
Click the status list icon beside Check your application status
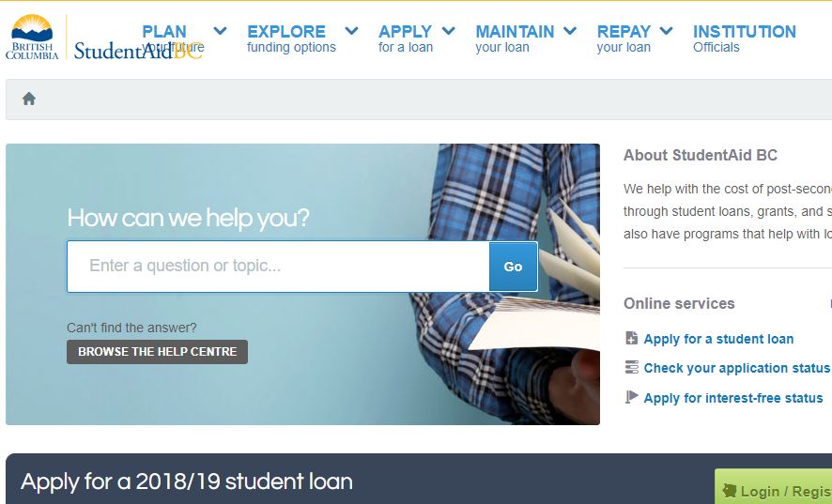pos(631,367)
